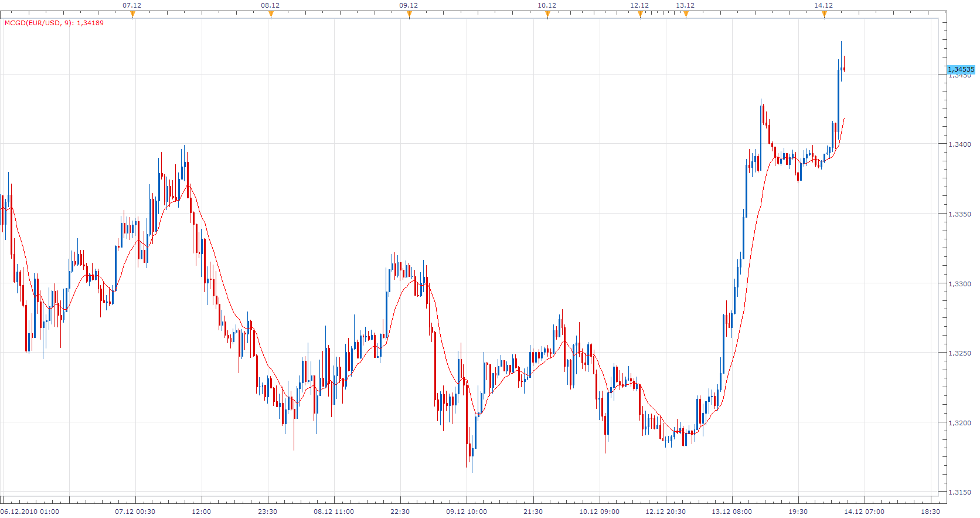Click the 21:30 time axis label

tap(533, 512)
